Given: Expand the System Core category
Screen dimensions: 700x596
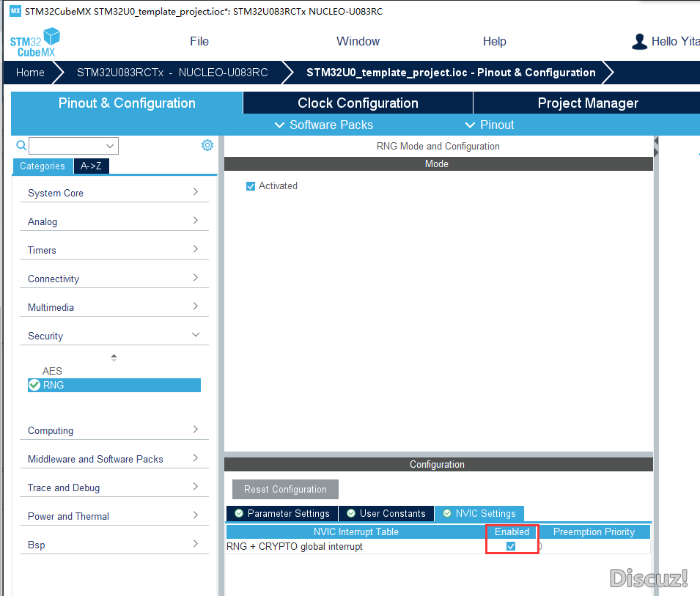Looking at the screenshot, I should pyautogui.click(x=114, y=193).
